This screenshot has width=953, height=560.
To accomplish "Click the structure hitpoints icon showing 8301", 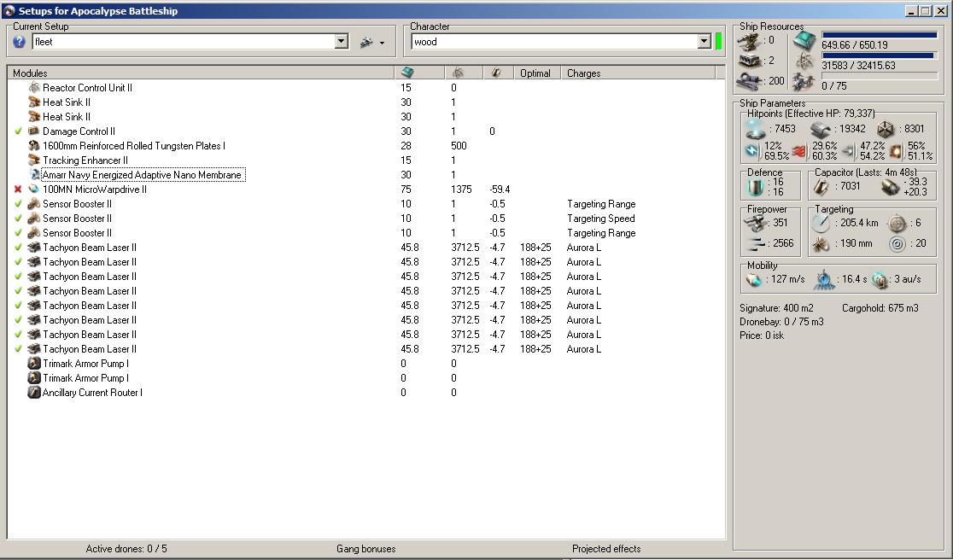I will 886,129.
